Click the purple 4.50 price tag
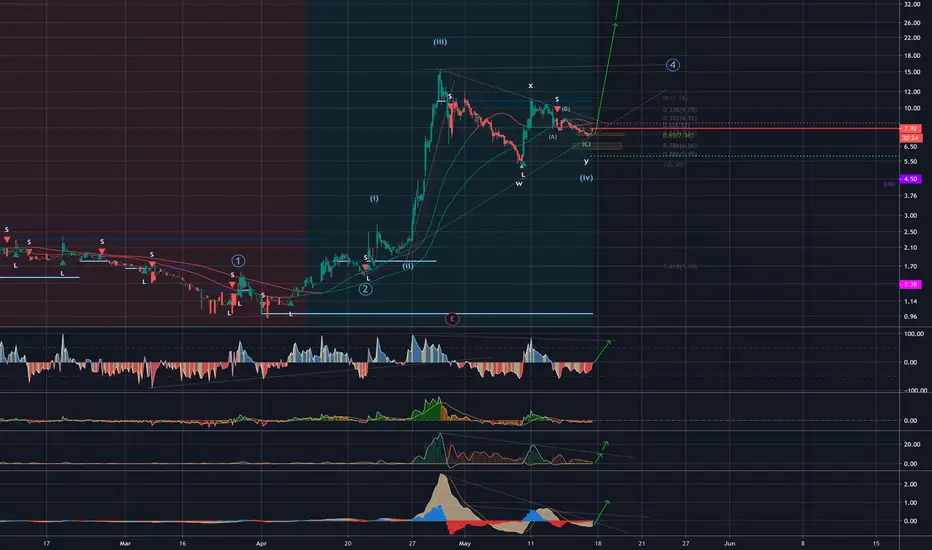Screen dimensions: 932x550 click(910, 179)
